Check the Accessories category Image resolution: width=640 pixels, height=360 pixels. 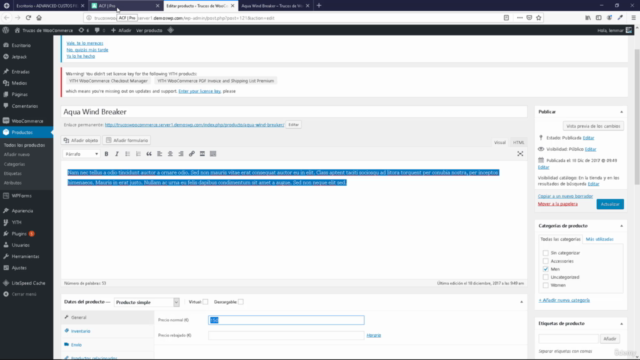546,261
